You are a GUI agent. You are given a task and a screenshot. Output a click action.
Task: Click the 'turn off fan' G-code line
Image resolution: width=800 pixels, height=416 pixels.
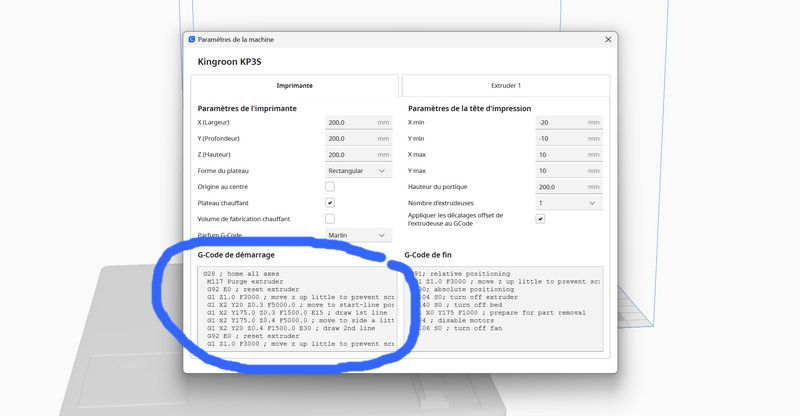pos(458,328)
